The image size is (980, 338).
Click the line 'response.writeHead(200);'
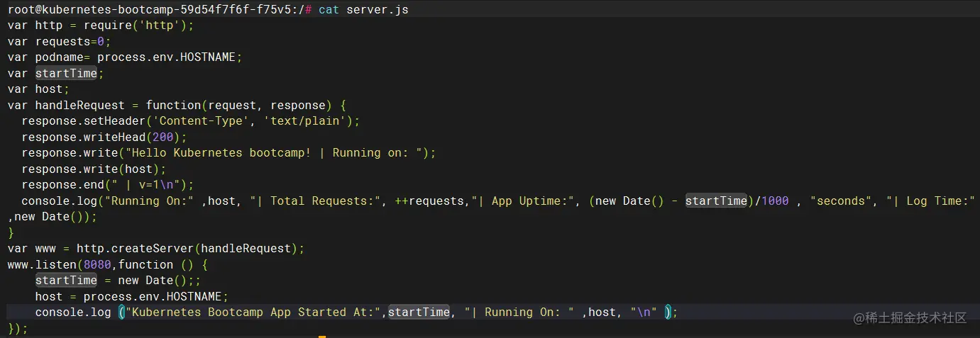(104, 137)
